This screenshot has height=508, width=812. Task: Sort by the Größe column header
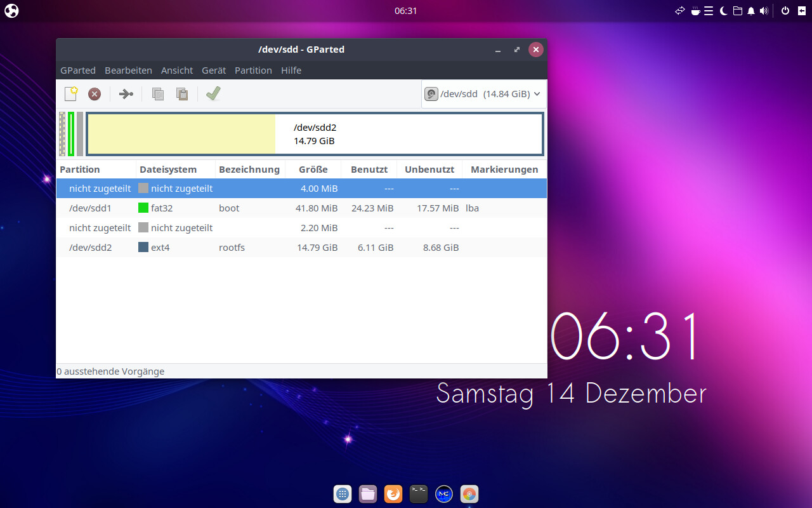tap(313, 170)
